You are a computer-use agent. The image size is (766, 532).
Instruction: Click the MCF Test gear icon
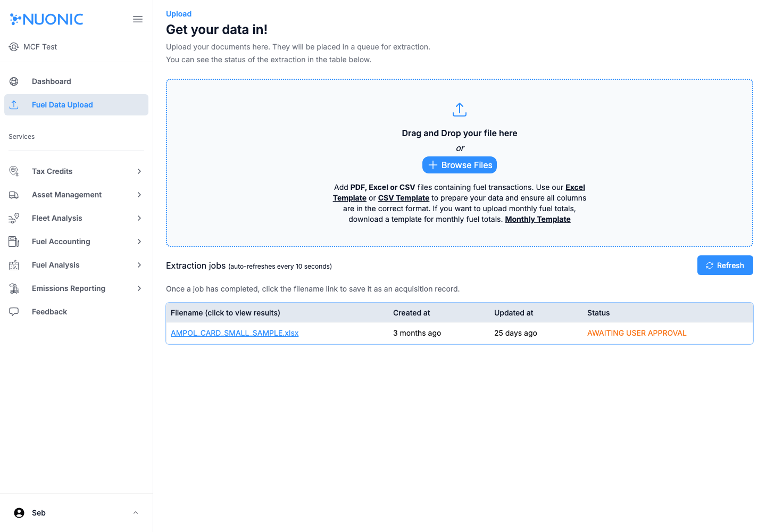pyautogui.click(x=13, y=47)
